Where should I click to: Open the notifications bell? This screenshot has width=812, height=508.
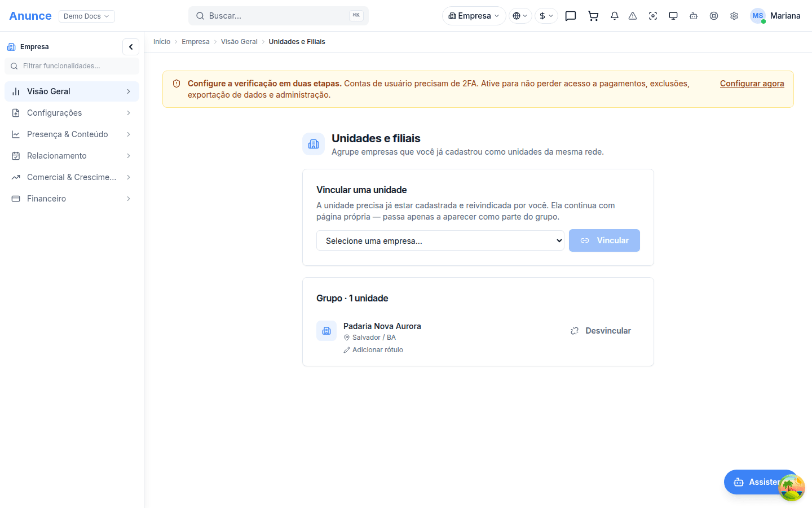pos(615,16)
